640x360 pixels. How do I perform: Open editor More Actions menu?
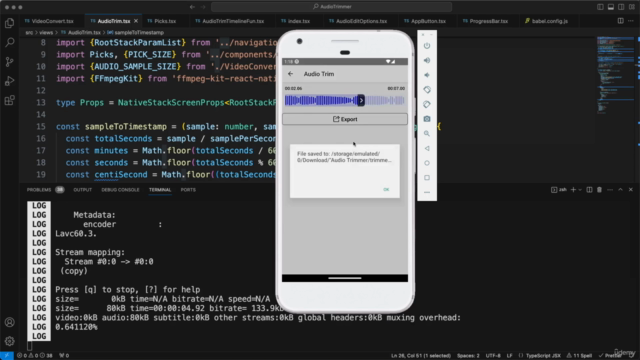point(631,21)
